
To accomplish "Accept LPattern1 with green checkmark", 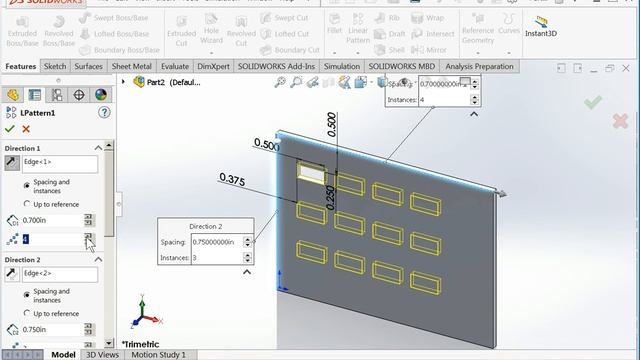I will pyautogui.click(x=10, y=129).
